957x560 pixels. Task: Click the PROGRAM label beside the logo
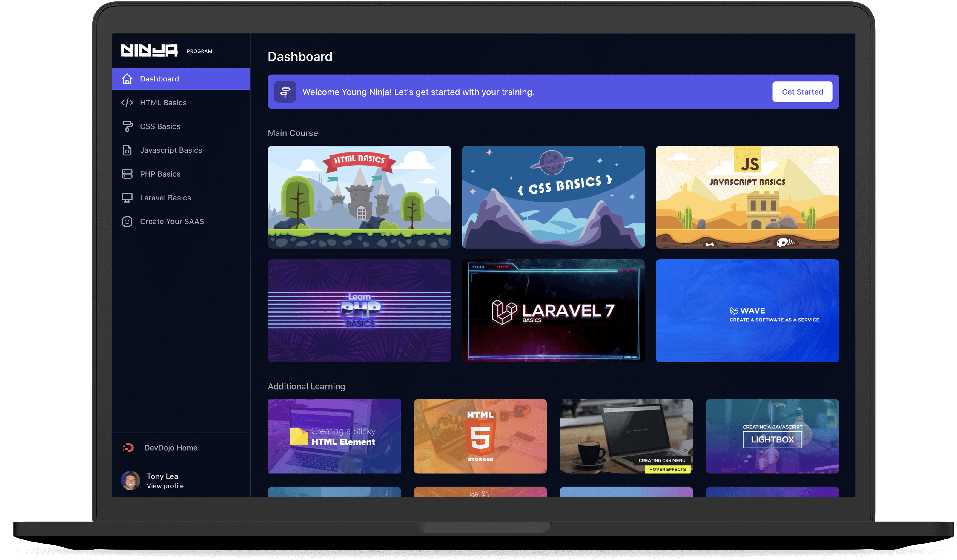click(x=199, y=51)
